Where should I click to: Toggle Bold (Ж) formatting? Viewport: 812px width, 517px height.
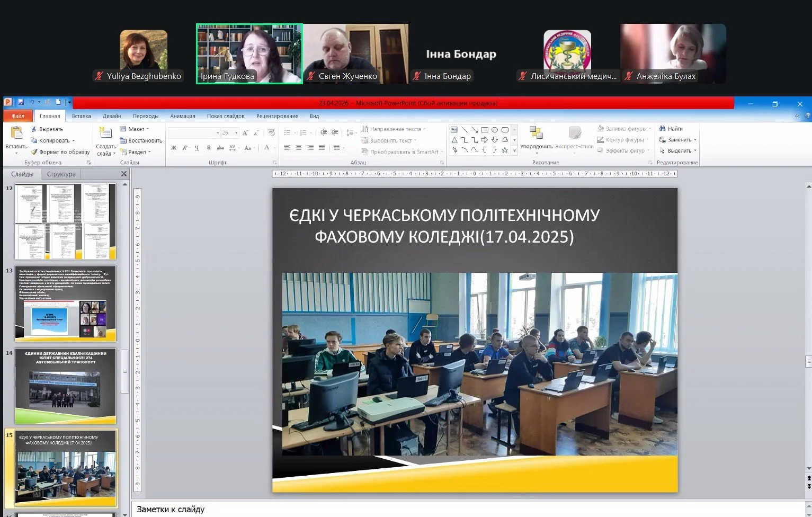[173, 148]
